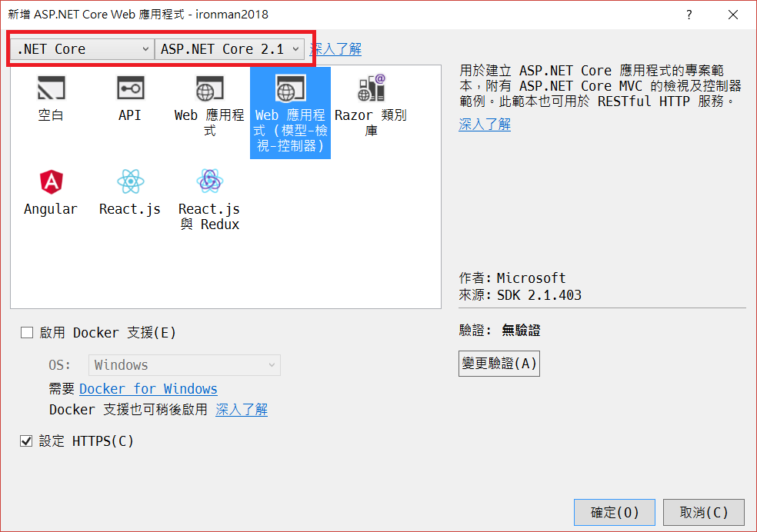Click the 作者: Microsoft text
Image resolution: width=757 pixels, height=532 pixels.
point(512,278)
